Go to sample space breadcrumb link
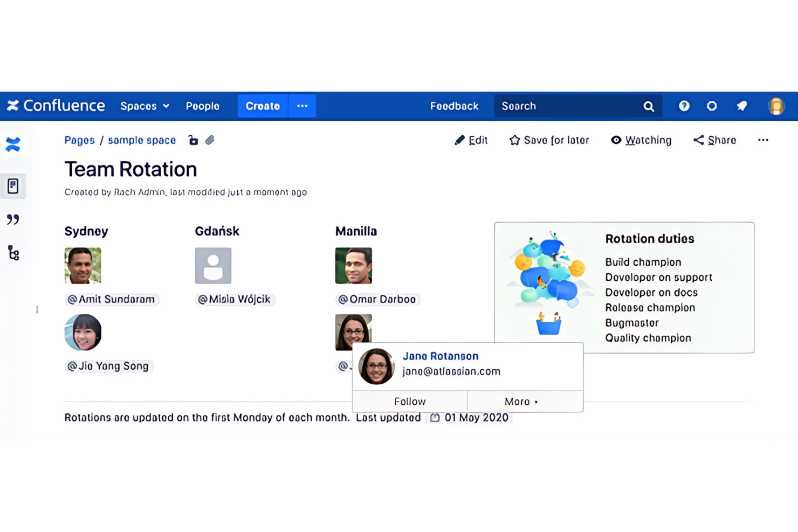The width and height of the screenshot is (798, 532). pyautogui.click(x=142, y=140)
